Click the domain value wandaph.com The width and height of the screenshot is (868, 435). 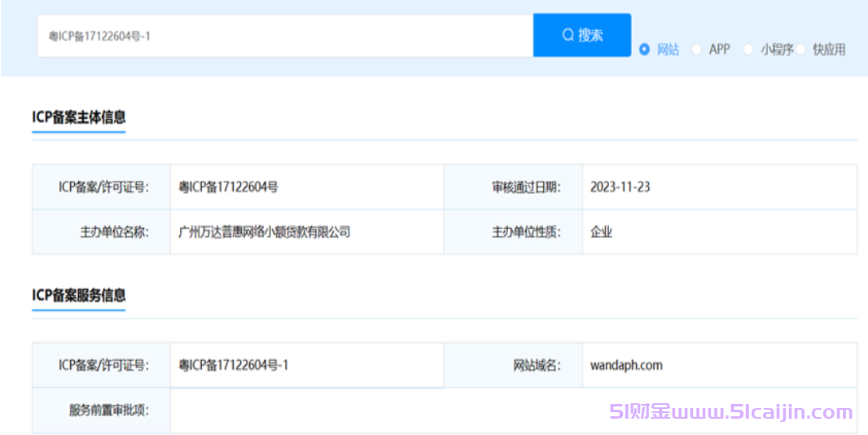coord(626,365)
